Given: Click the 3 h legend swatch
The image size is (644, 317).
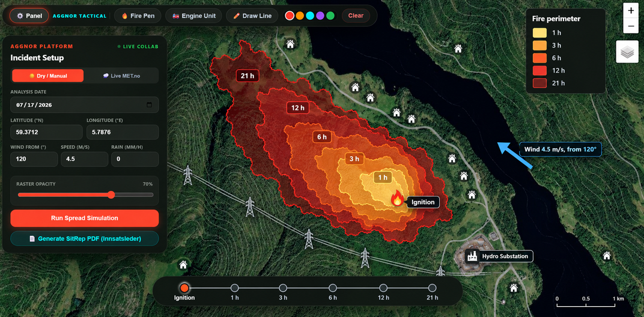Looking at the screenshot, I should click(539, 45).
